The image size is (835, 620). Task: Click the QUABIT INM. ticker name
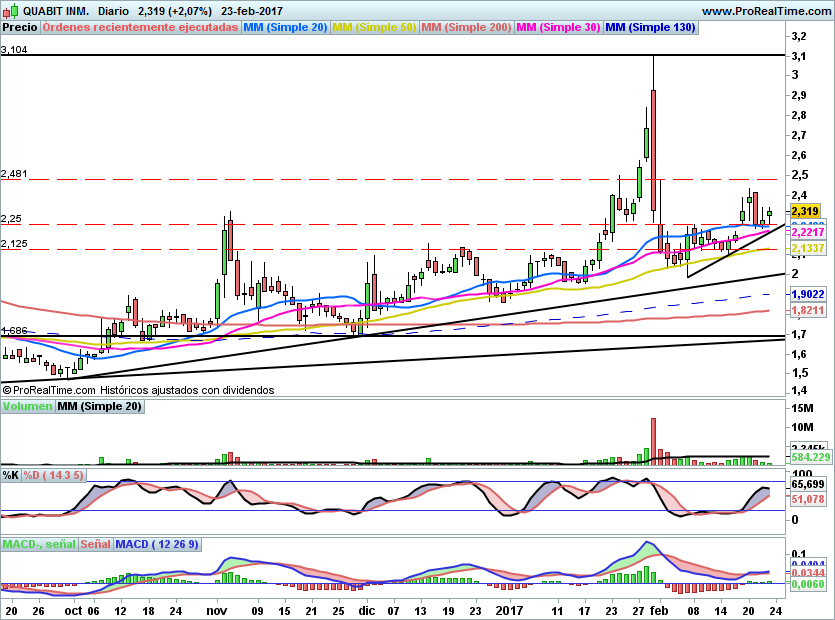[x=56, y=11]
